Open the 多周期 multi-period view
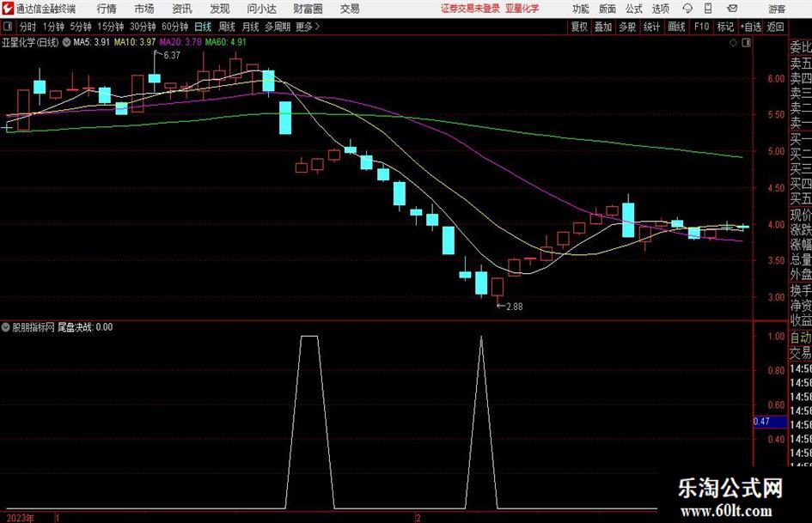This screenshot has width=812, height=523. (x=278, y=27)
